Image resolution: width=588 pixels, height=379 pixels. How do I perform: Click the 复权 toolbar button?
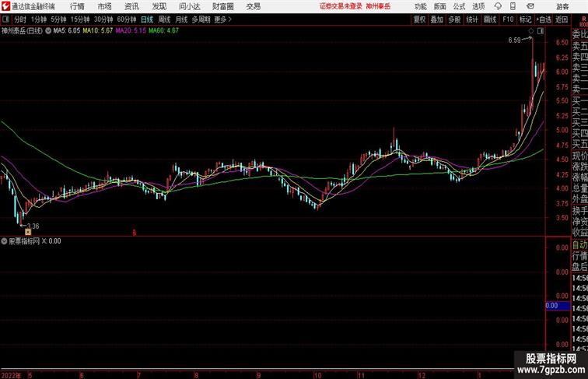(419, 19)
